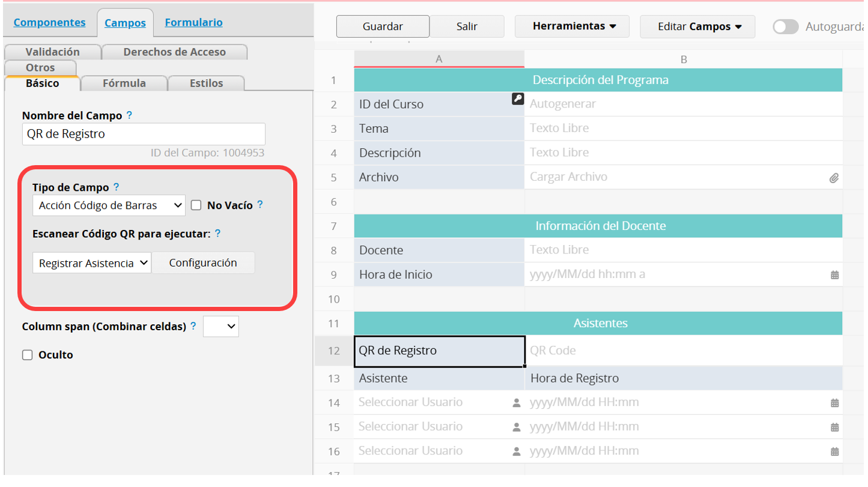Click help icon beside Nombre del Campo
The height and width of the screenshot is (487, 868).
click(129, 115)
